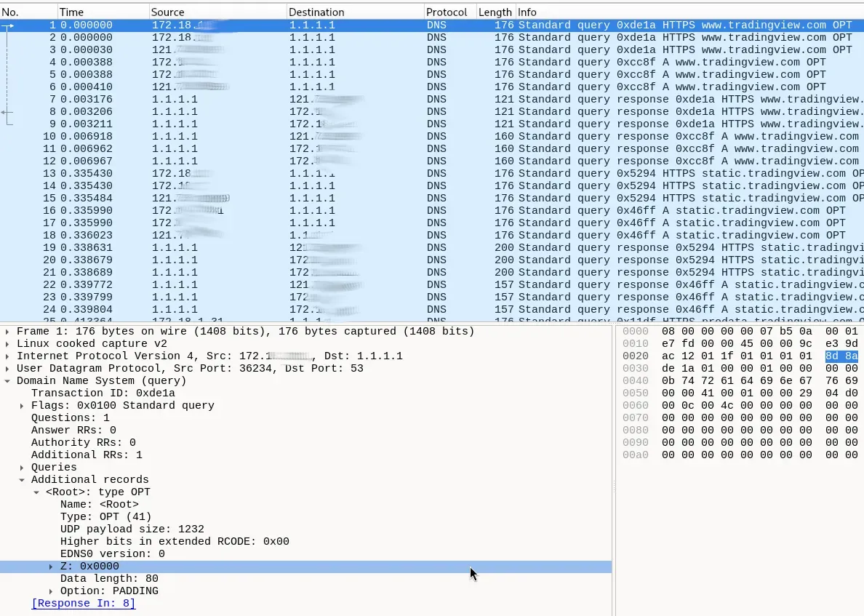Follow the Response In: 8 link
864x616 pixels.
(83, 604)
